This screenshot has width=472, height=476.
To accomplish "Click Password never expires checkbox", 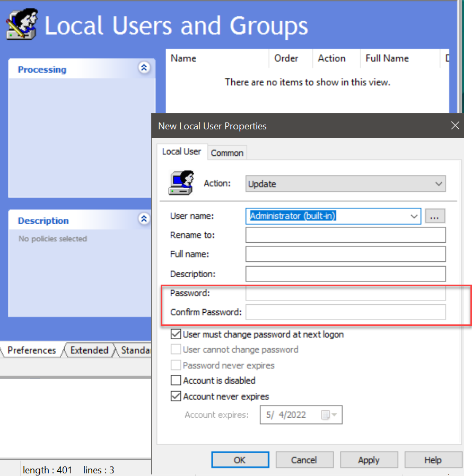I will (176, 365).
